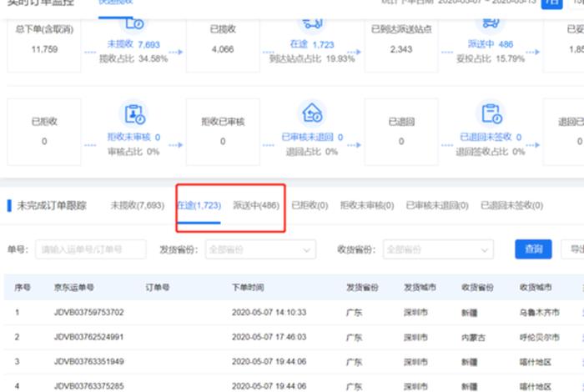The width and height of the screenshot is (584, 392).
Task: Click 喀什地区 in JDVB03763351949 row
Action: [536, 362]
